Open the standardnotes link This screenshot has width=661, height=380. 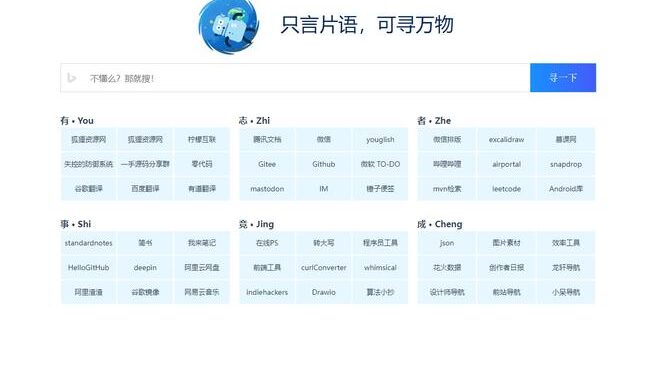89,243
